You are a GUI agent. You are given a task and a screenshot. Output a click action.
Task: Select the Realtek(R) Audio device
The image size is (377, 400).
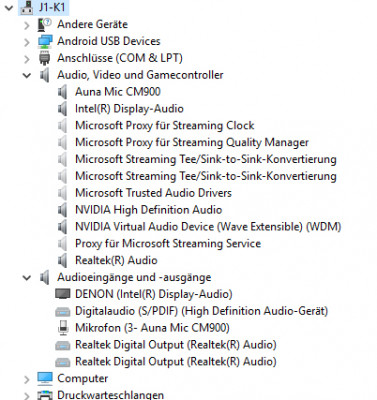tap(116, 260)
